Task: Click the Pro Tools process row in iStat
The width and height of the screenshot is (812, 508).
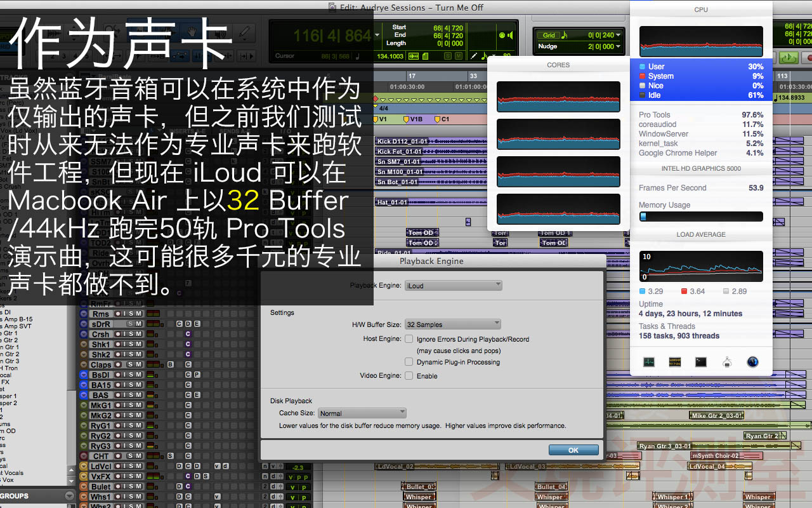Action: [x=701, y=115]
